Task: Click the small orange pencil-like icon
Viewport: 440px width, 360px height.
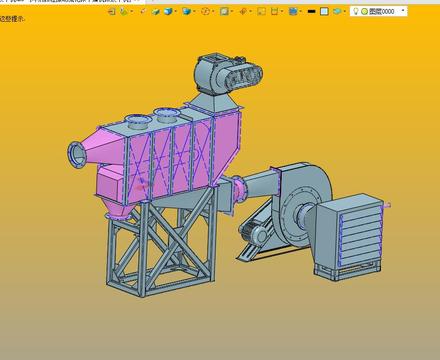Action: [x=143, y=12]
